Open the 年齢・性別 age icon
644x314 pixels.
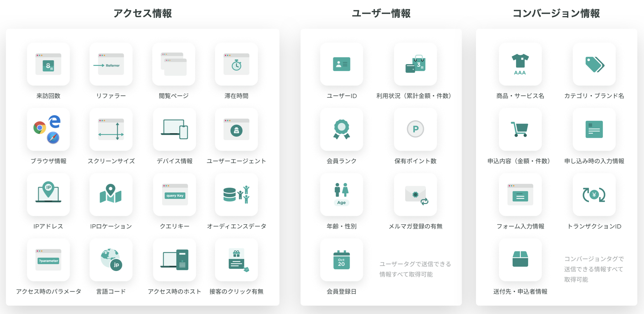coord(342,194)
